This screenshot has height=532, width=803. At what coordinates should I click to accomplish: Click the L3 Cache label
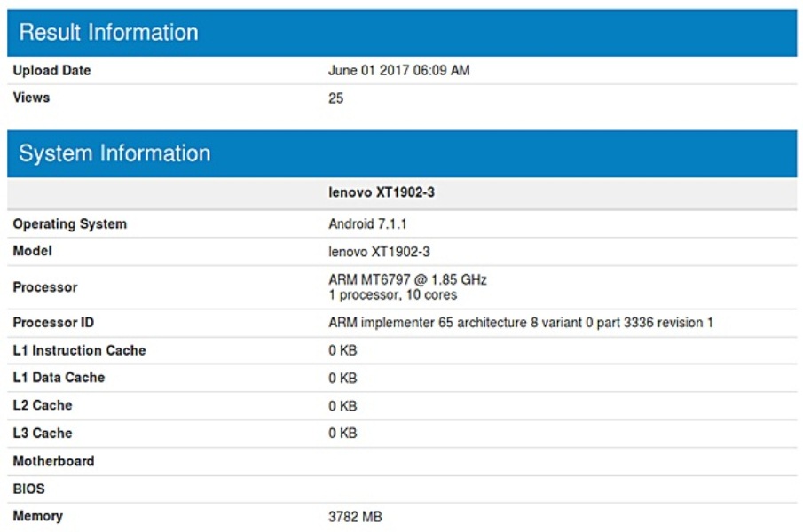43,433
